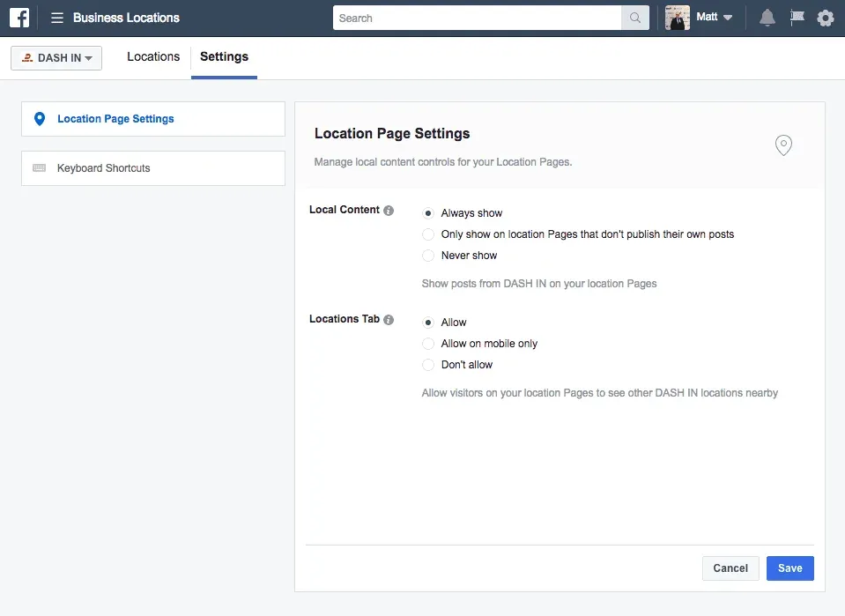The image size is (845, 616).
Task: Open the DASH IN page dropdown
Action: point(56,57)
